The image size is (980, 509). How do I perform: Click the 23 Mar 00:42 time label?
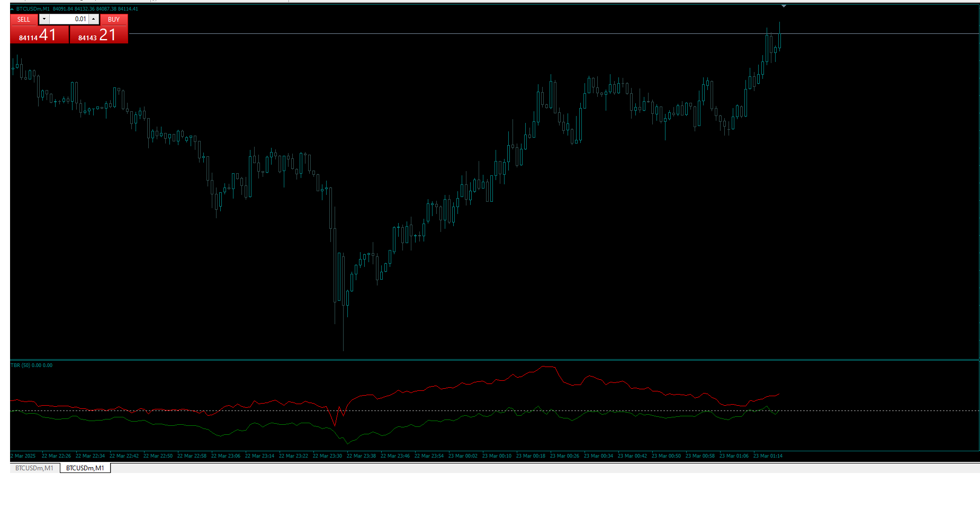click(632, 456)
